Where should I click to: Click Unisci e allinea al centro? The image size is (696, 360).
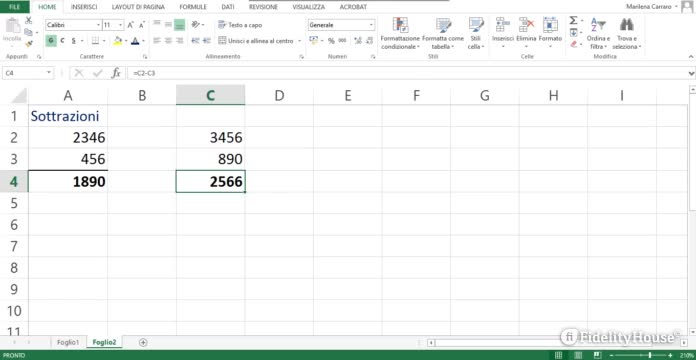pos(256,41)
